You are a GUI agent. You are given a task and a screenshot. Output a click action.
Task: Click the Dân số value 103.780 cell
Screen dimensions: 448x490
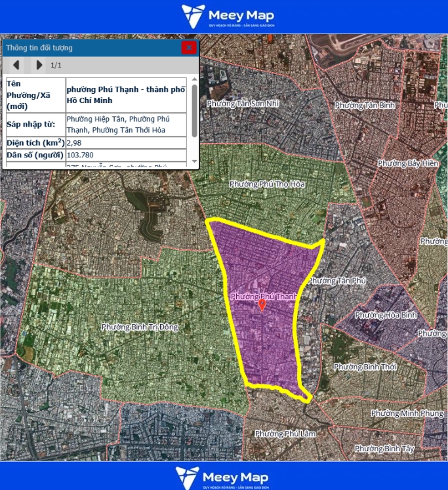126,155
